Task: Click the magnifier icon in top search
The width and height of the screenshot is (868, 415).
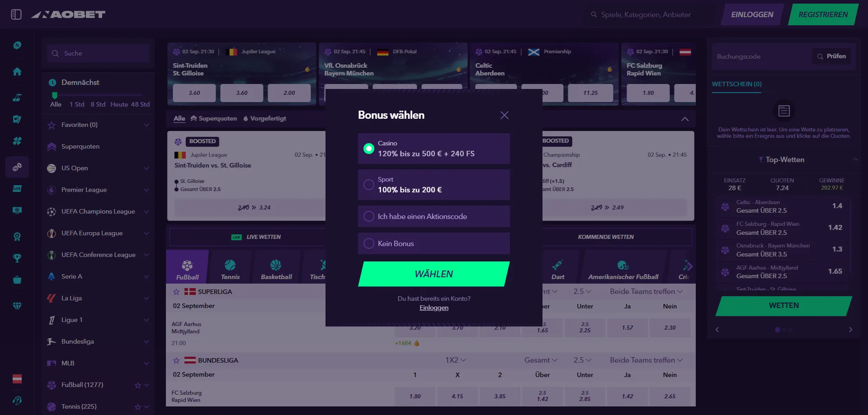Action: click(x=594, y=14)
